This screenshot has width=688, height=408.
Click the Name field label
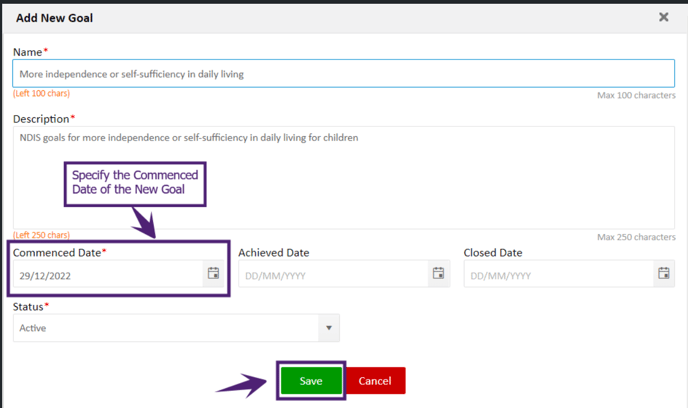(x=30, y=52)
